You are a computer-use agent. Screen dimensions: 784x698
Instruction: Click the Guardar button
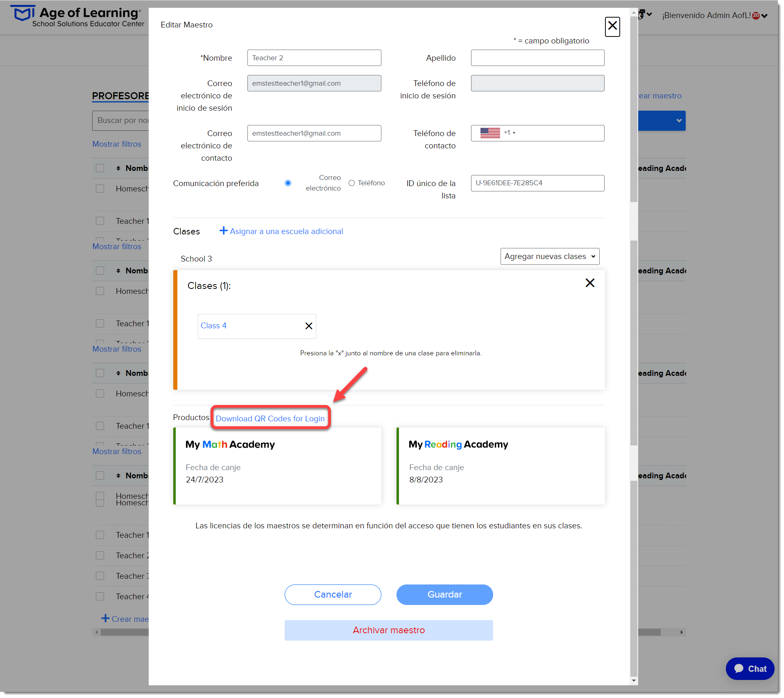(444, 594)
